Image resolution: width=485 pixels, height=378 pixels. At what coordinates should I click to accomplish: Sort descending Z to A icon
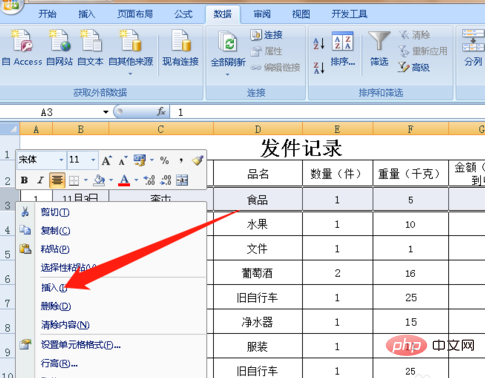[x=319, y=68]
